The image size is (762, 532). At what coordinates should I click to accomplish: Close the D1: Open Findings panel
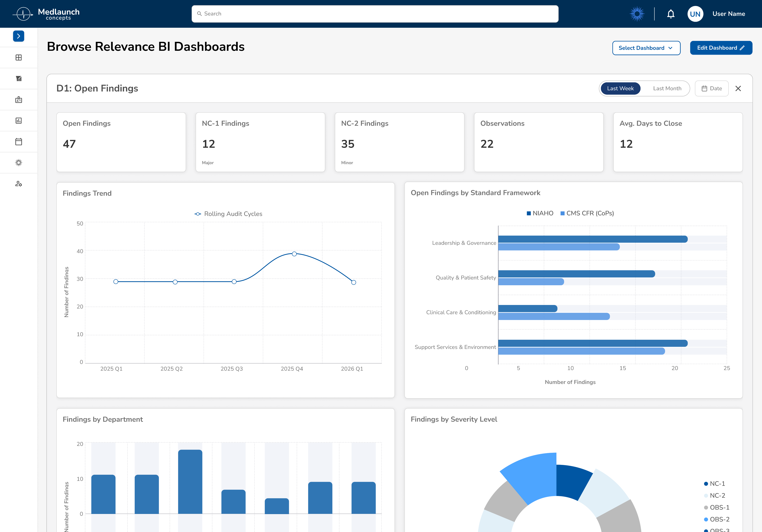pos(738,89)
